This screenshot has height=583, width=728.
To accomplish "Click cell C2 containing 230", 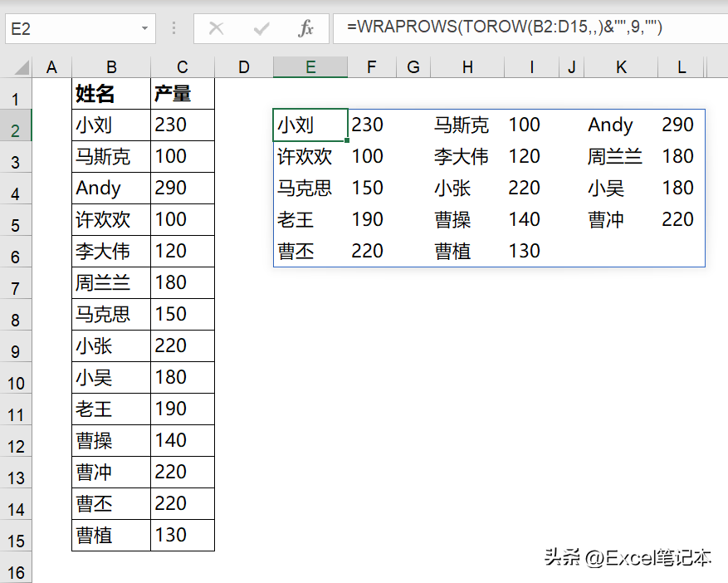I will coord(183,125).
